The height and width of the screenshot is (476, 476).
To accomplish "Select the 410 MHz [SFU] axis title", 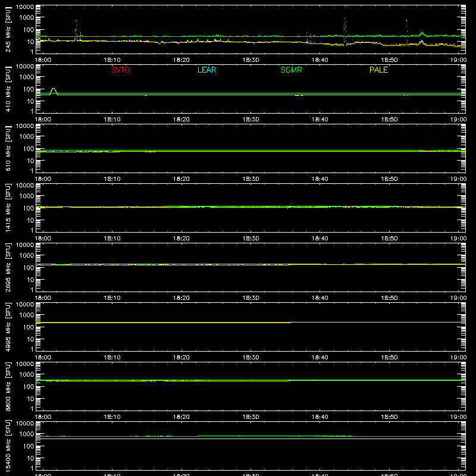I will pyautogui.click(x=8, y=89).
